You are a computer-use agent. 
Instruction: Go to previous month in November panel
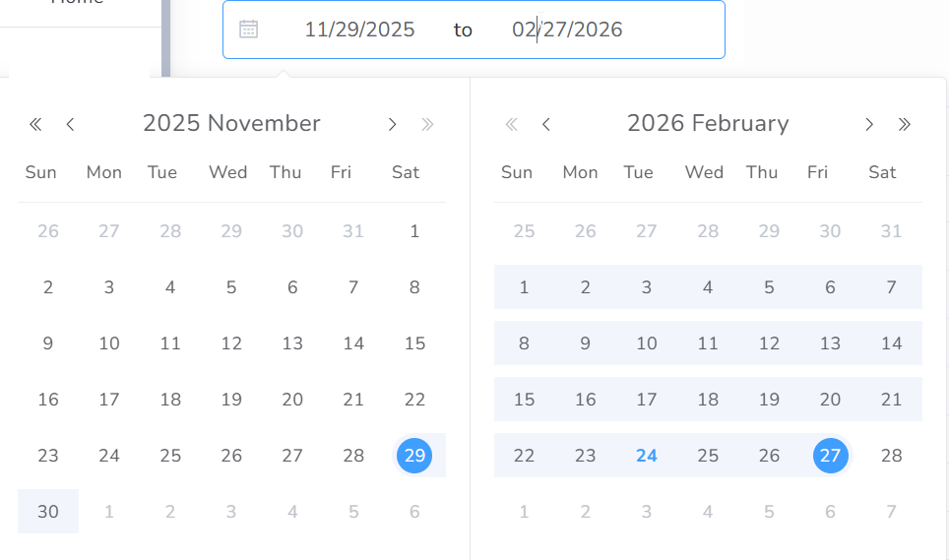[70, 124]
